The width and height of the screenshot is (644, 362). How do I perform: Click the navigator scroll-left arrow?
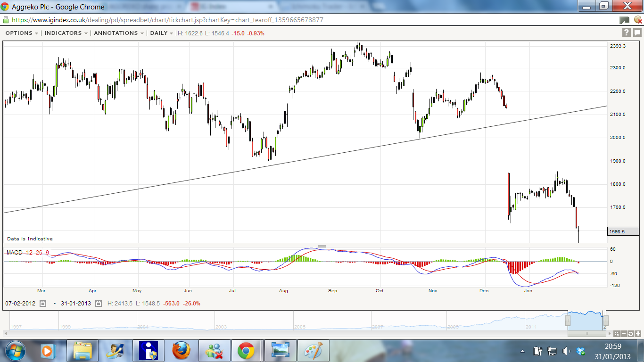(x=6, y=334)
